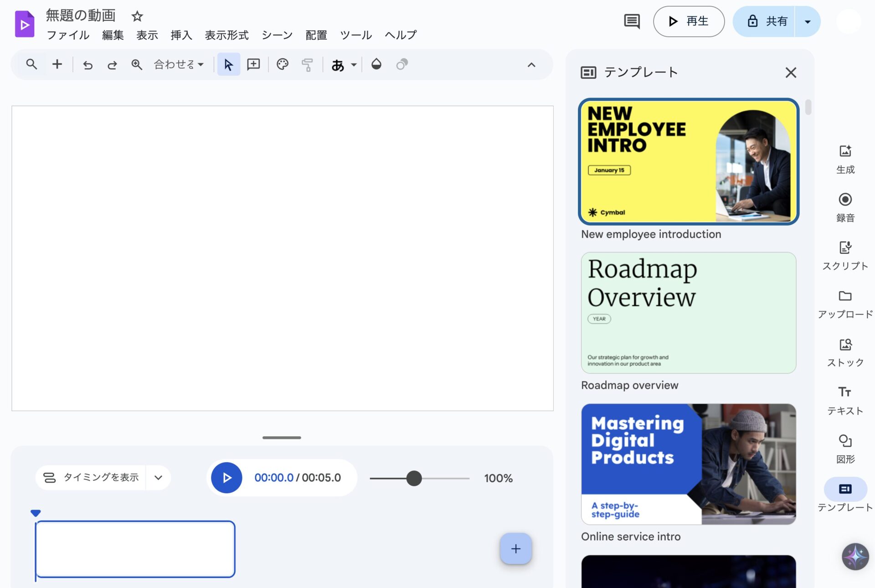
Task: Click the タイミングを表示 button
Action: coord(91,478)
